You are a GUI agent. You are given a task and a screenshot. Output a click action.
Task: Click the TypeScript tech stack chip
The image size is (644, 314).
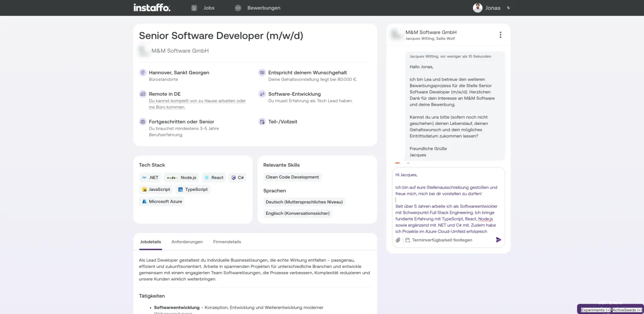(x=192, y=190)
